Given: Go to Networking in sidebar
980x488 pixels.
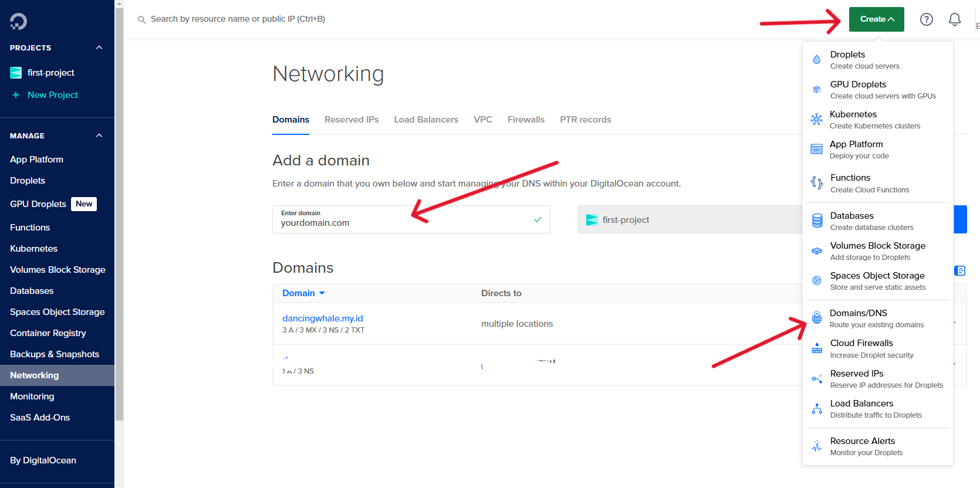Looking at the screenshot, I should point(57,375).
